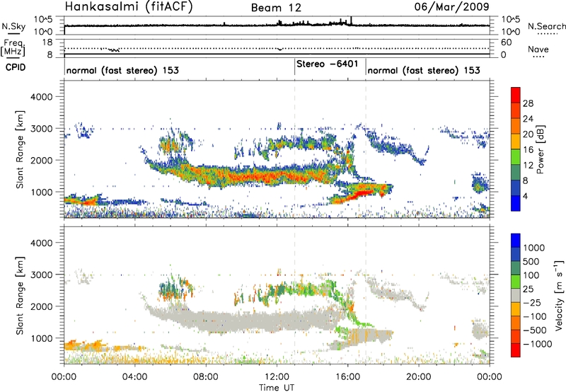Screen dimensions: 566x392
Task: Click Slant Range [km] label of power panel
Action: point(20,149)
